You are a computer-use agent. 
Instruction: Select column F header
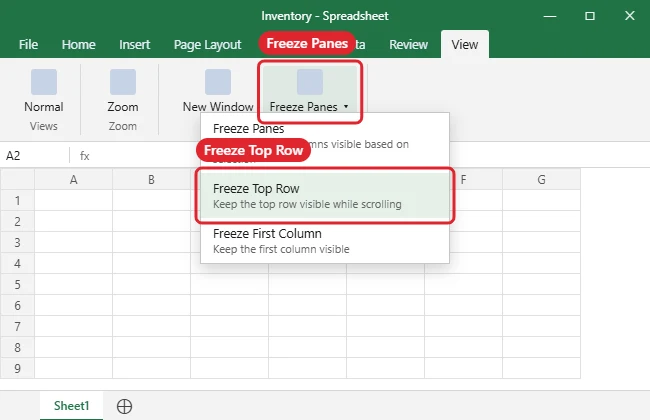463,180
